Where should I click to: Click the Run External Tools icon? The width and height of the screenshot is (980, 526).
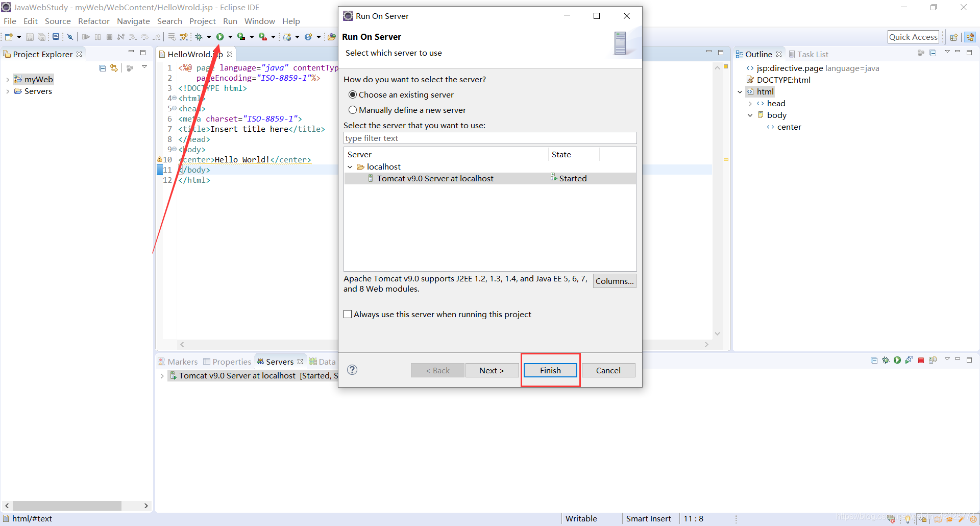point(263,37)
